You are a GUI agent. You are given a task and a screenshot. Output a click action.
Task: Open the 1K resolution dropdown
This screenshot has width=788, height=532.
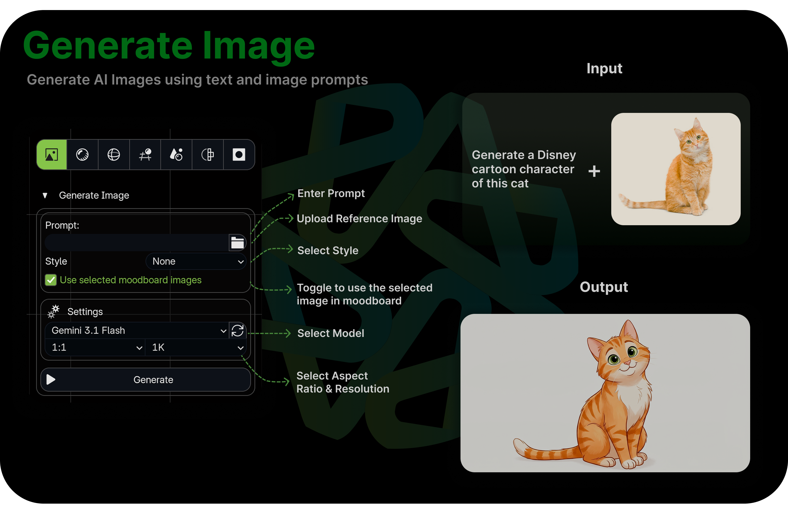click(196, 348)
